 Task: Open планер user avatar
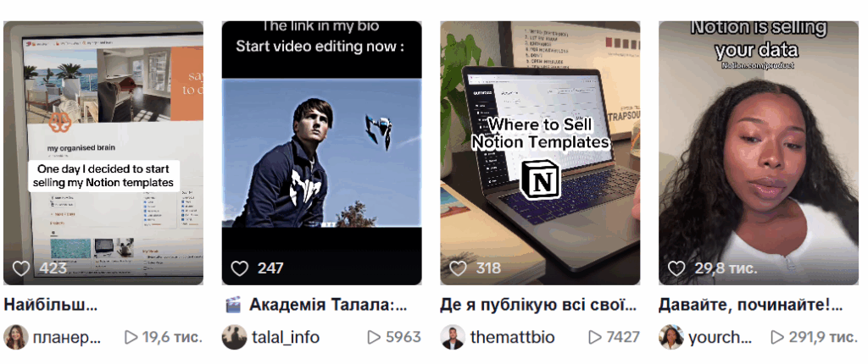tap(16, 337)
